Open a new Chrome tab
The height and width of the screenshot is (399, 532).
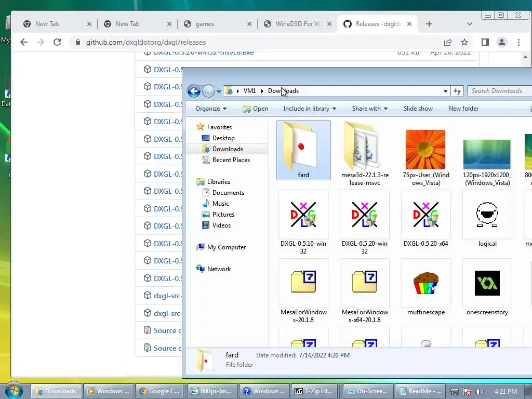tap(429, 24)
